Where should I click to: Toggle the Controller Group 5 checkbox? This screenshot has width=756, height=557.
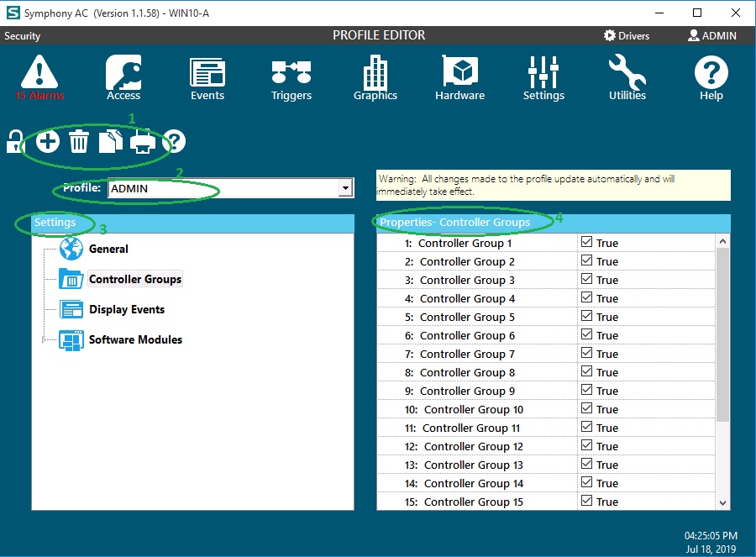[x=587, y=316]
